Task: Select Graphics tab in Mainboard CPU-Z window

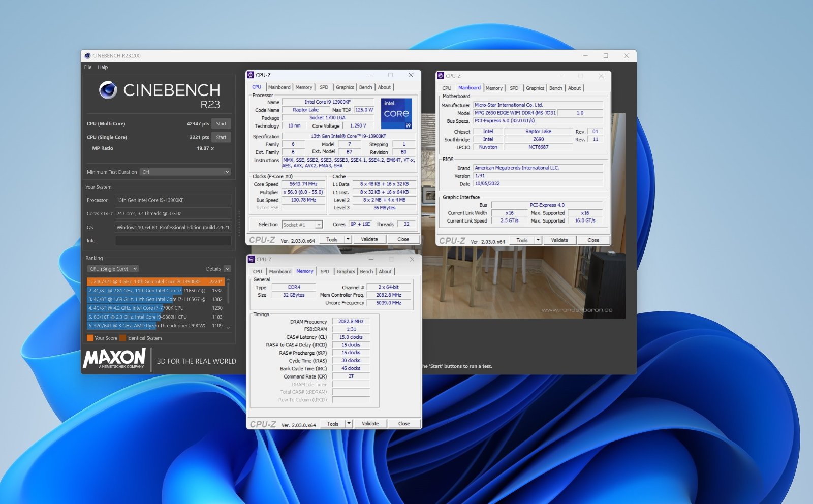Action: [x=535, y=88]
